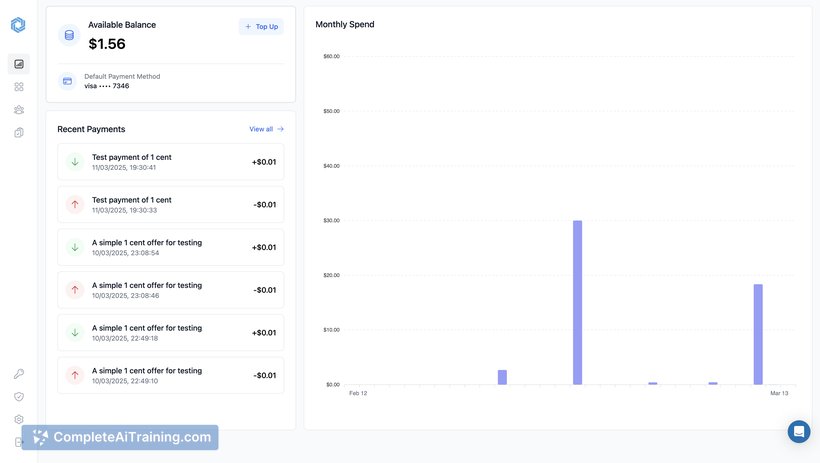
Task: Open the API keys sidebar icon
Action: click(19, 374)
